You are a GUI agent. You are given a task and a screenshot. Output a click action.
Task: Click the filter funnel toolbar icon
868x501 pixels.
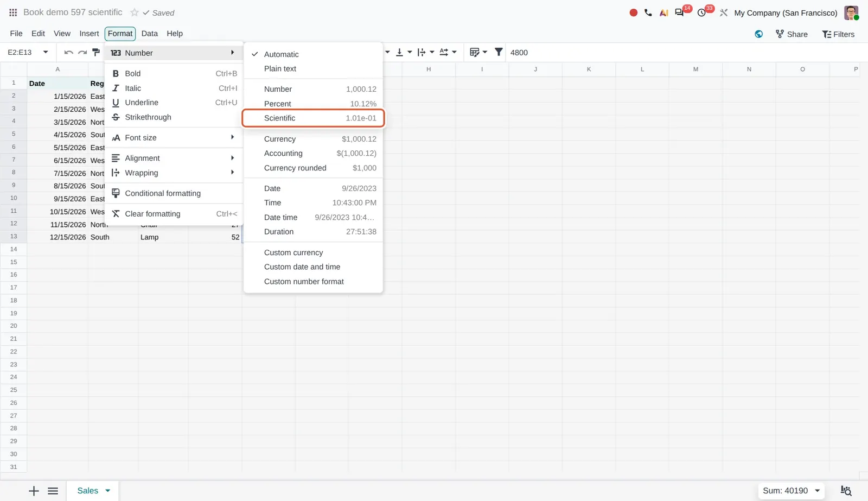pos(499,53)
